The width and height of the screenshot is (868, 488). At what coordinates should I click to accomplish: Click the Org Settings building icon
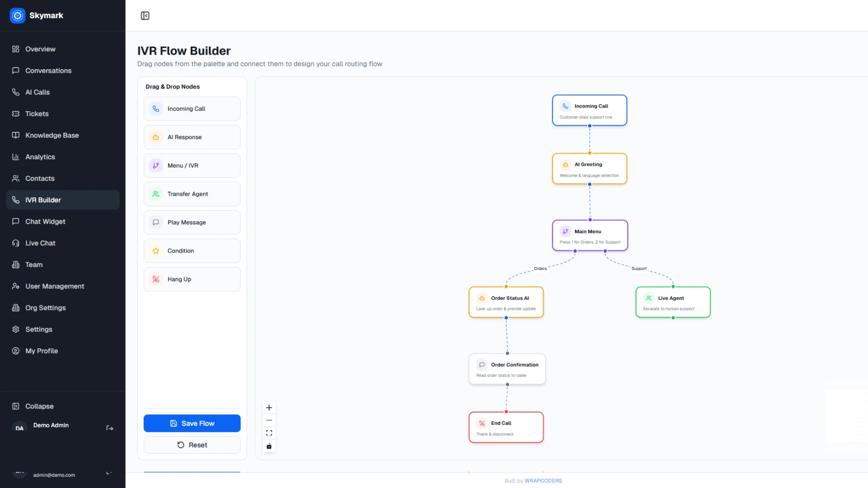click(16, 308)
